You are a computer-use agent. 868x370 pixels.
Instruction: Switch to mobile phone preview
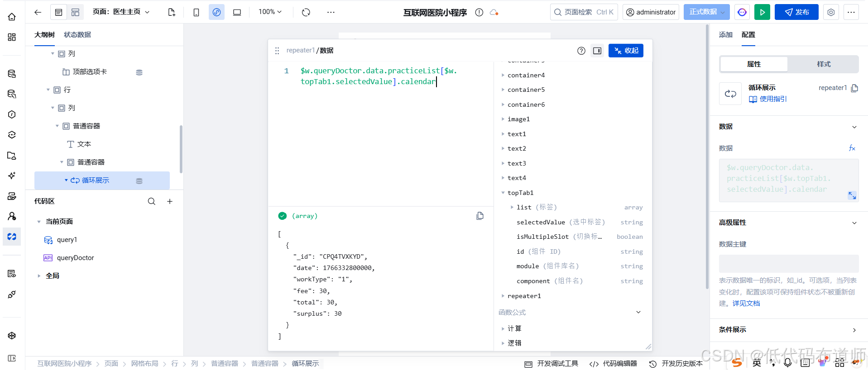(196, 12)
